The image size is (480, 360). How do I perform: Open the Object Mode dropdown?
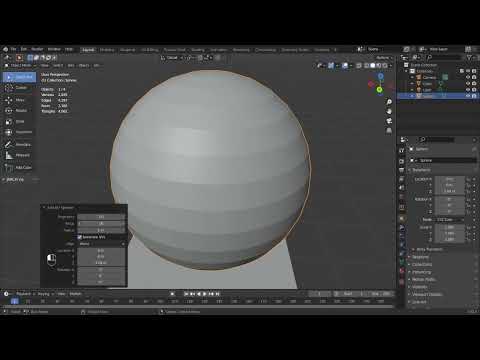tap(20, 66)
